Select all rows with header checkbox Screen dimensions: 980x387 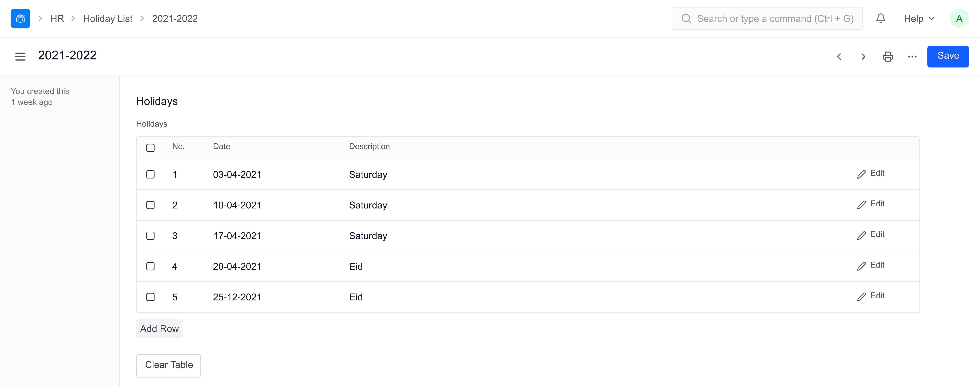coord(150,147)
